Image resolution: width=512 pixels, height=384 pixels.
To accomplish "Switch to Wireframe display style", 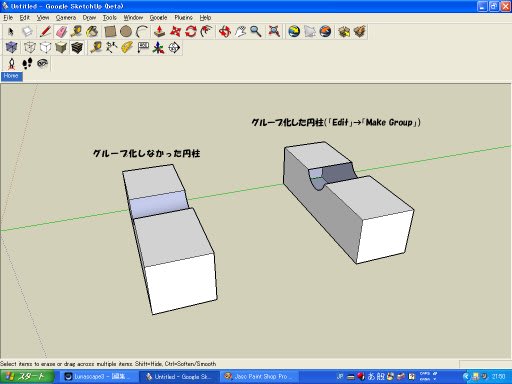I will (29, 48).
